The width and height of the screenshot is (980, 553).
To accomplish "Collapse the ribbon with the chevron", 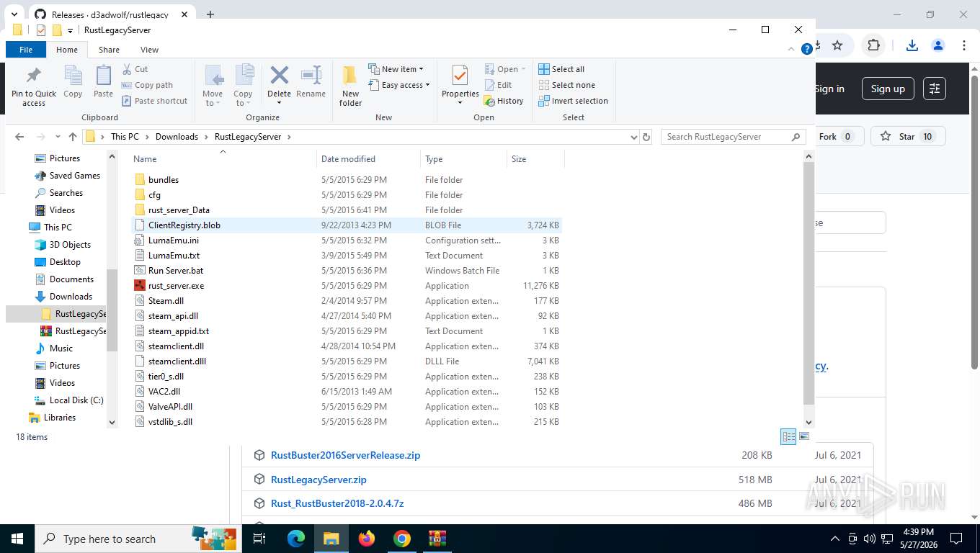I will click(793, 49).
